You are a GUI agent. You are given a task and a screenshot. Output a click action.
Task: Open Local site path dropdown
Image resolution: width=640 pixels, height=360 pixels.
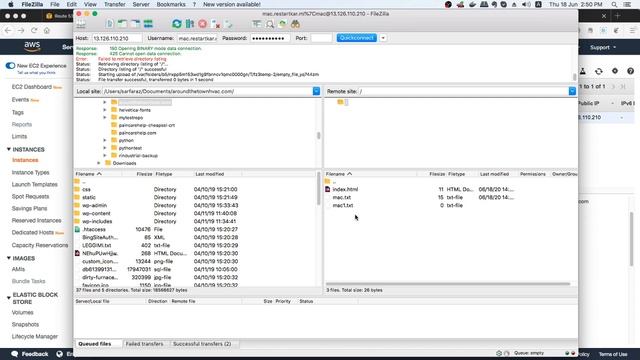316,91
